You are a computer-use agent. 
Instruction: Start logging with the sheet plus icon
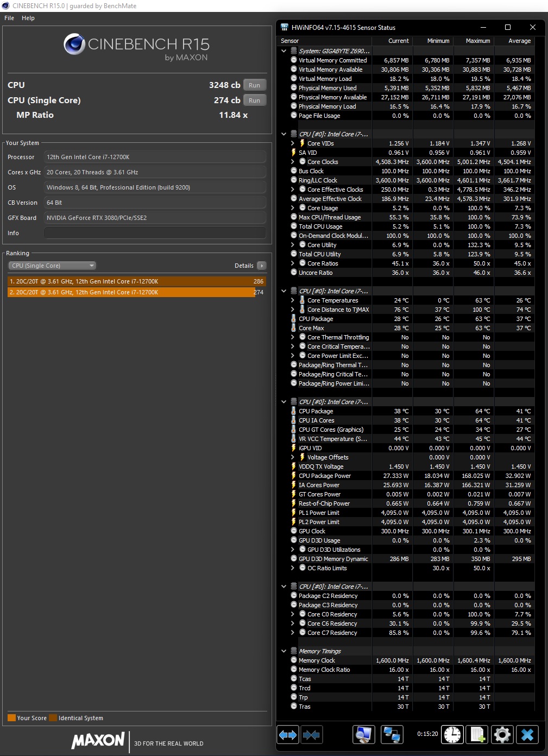pos(477,735)
